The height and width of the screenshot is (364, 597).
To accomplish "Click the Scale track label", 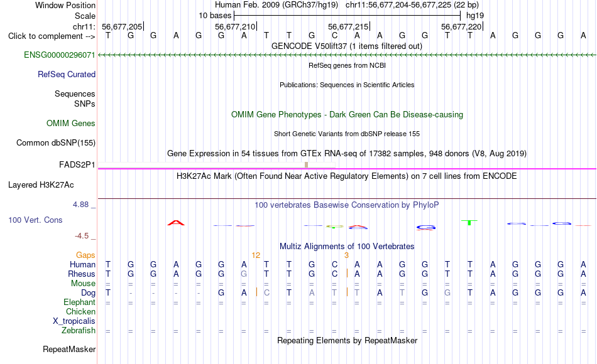I will [x=85, y=16].
